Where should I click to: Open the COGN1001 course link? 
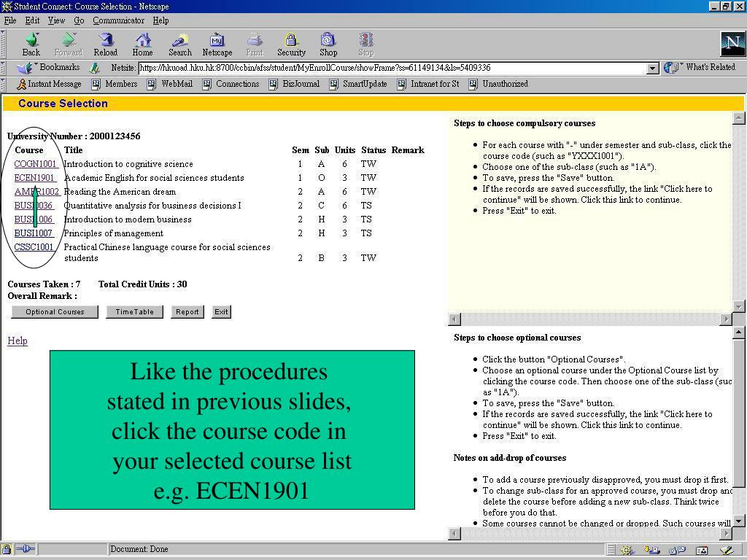(x=35, y=164)
